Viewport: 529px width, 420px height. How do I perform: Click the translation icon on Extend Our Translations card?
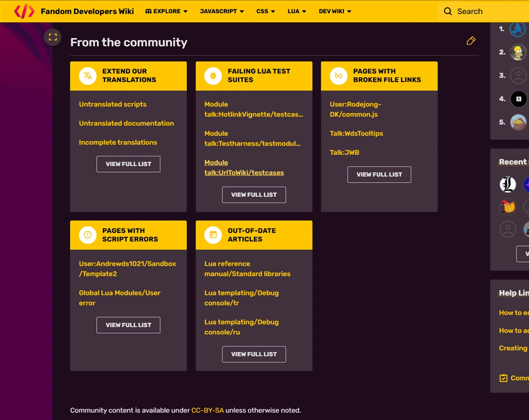(x=88, y=75)
